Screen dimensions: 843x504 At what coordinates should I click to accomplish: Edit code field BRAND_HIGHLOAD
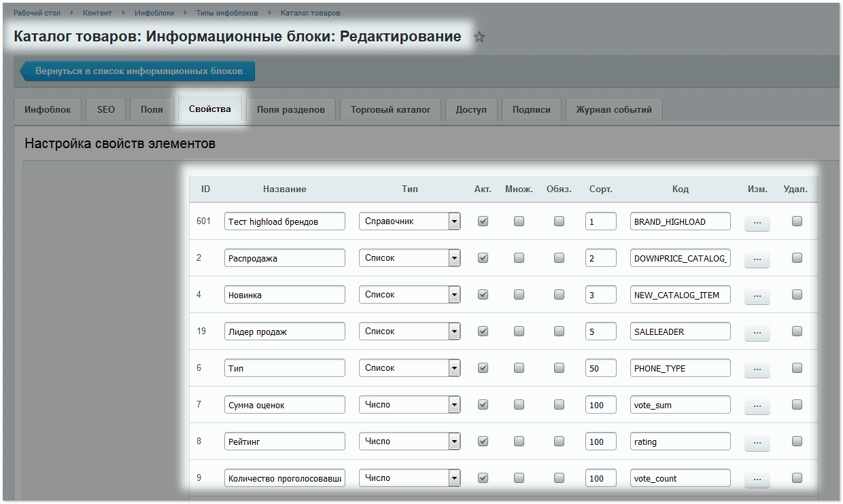[681, 221]
